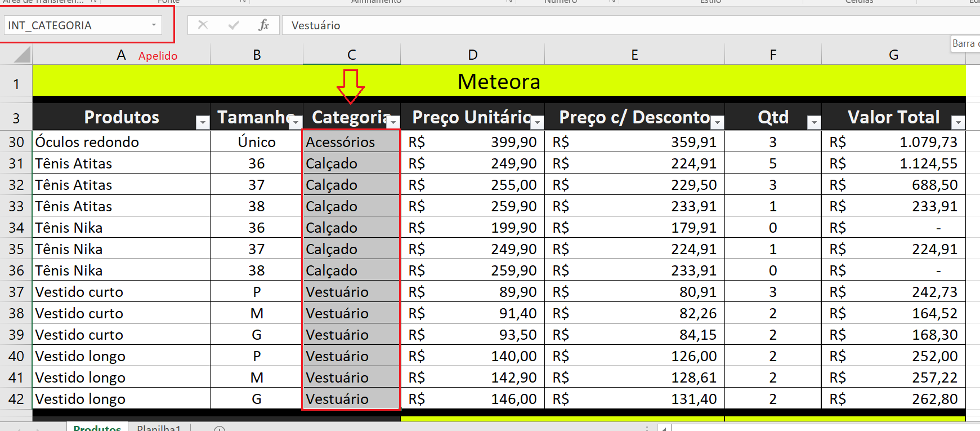The height and width of the screenshot is (431, 980).
Task: Select the Vestuário category cell in row 42
Action: 352,399
